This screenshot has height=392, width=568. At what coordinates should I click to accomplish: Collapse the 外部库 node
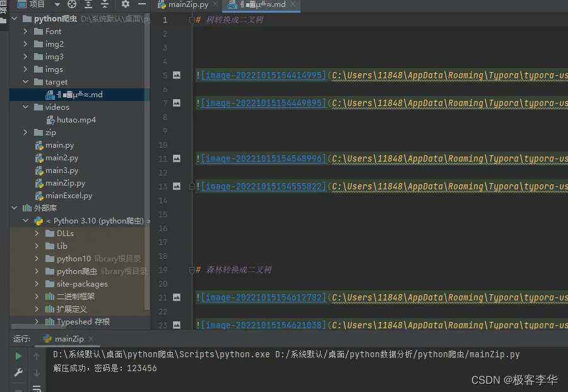15,208
